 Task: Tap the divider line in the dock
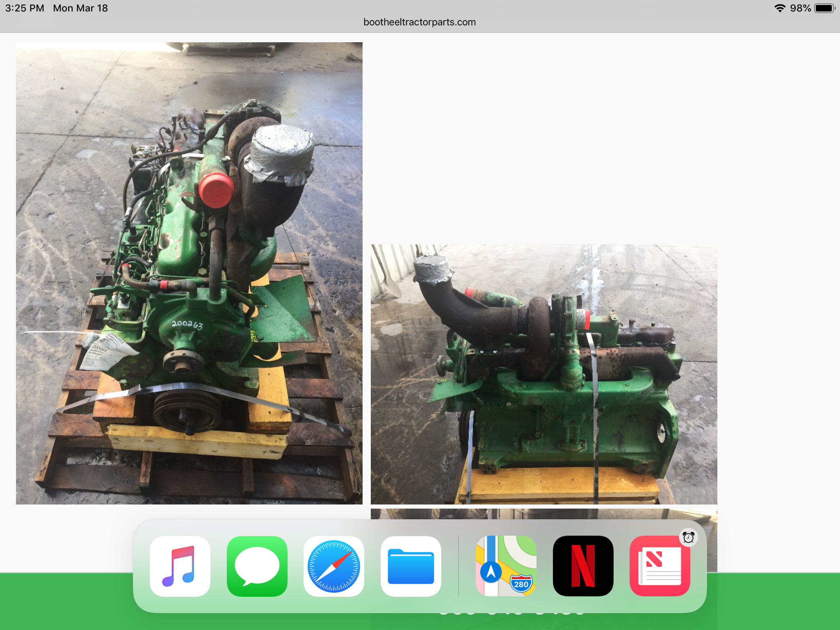click(x=458, y=566)
